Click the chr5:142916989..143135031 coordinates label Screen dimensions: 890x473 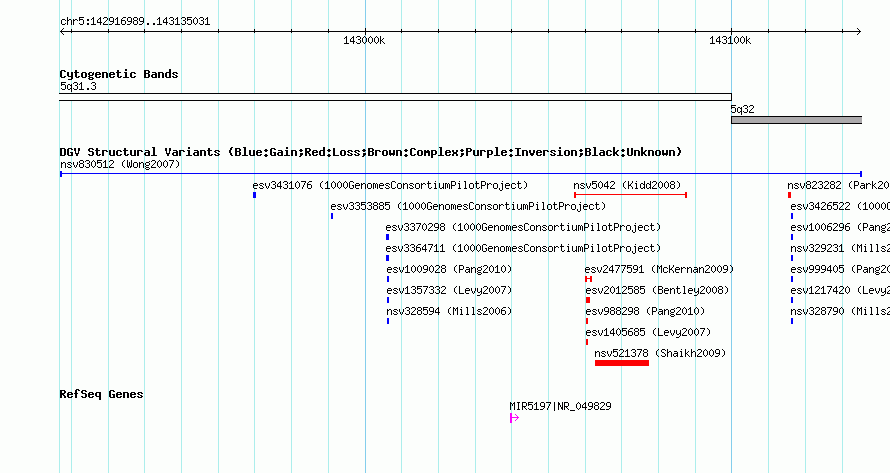[x=135, y=22]
